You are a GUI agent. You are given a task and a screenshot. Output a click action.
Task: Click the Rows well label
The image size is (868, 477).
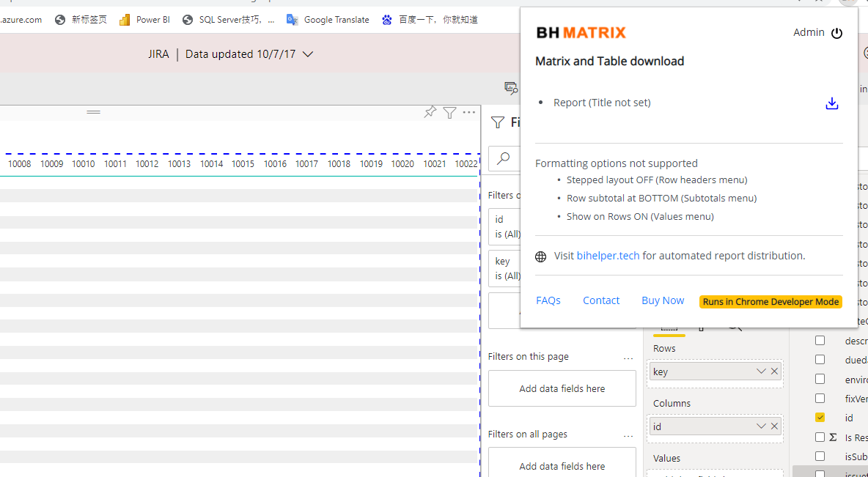click(x=664, y=348)
